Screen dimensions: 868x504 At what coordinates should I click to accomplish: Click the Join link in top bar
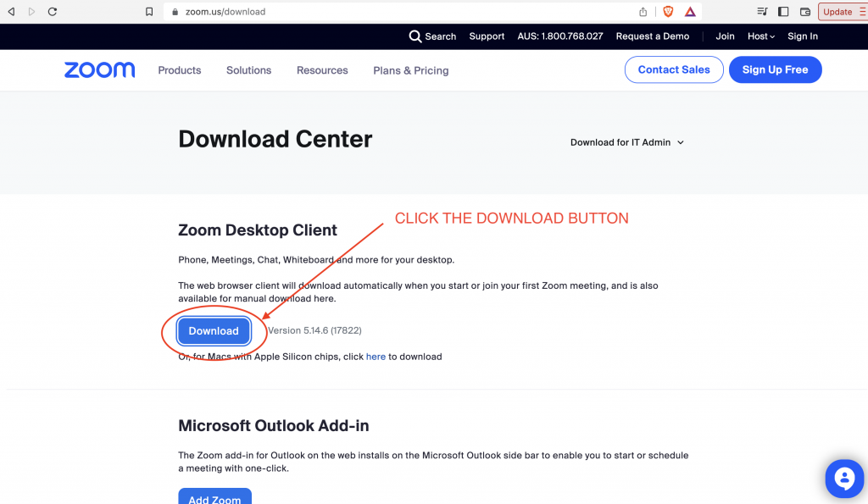pos(725,36)
